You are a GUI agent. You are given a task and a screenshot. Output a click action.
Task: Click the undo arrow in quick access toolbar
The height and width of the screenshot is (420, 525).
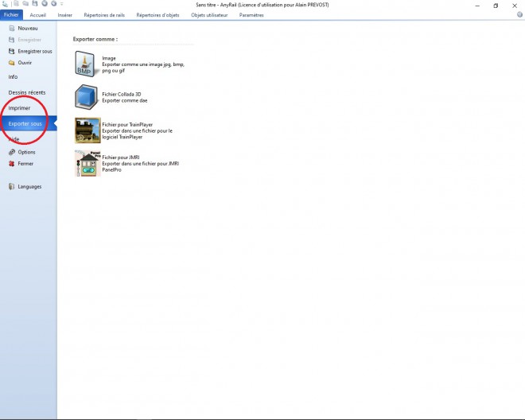pyautogui.click(x=45, y=4)
